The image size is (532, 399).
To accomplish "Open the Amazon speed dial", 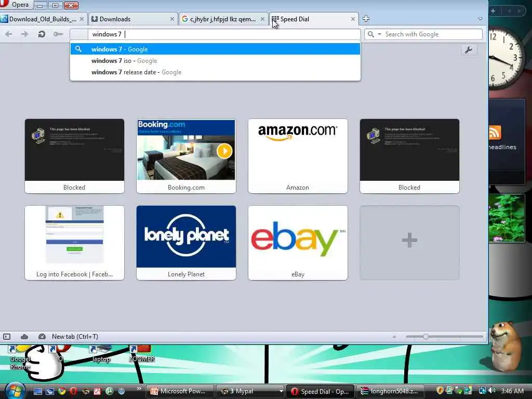I will click(298, 156).
